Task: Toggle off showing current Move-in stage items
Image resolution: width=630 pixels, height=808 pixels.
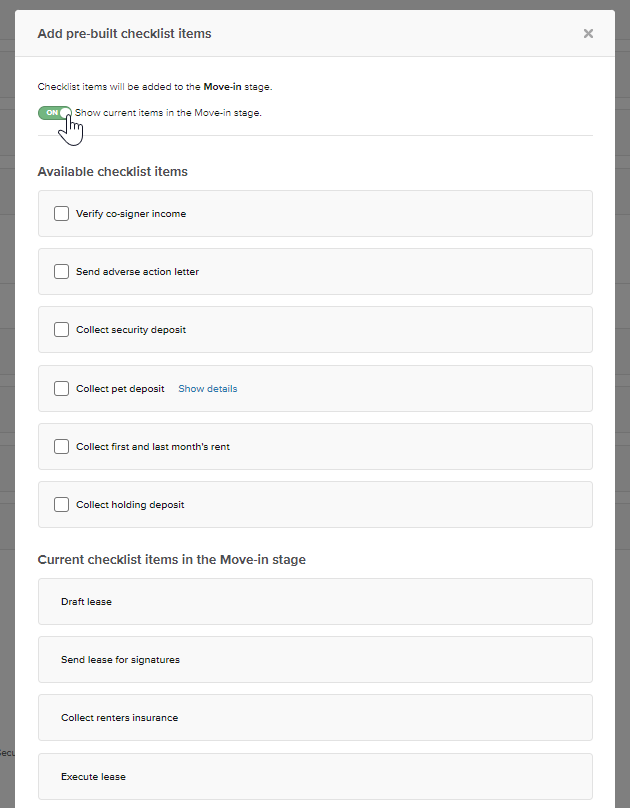Action: coord(54,113)
